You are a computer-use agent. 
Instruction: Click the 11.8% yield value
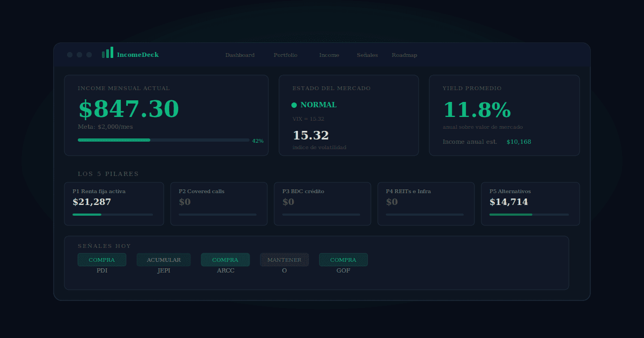click(x=477, y=109)
